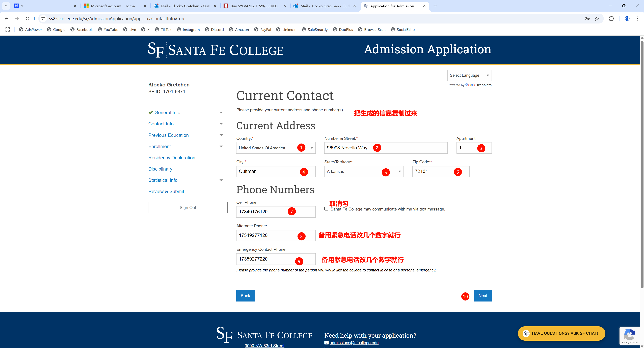Click the browser address bar URL
644x348 pixels.
[x=117, y=18]
